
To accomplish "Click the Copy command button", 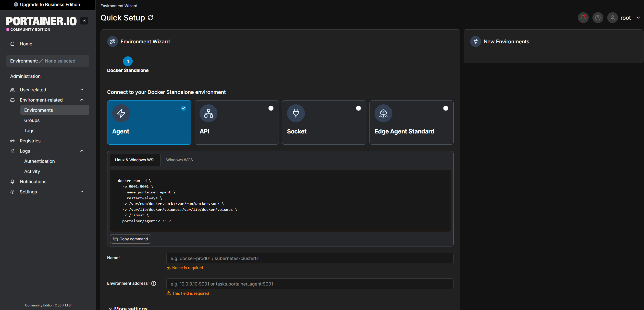I will [x=131, y=239].
